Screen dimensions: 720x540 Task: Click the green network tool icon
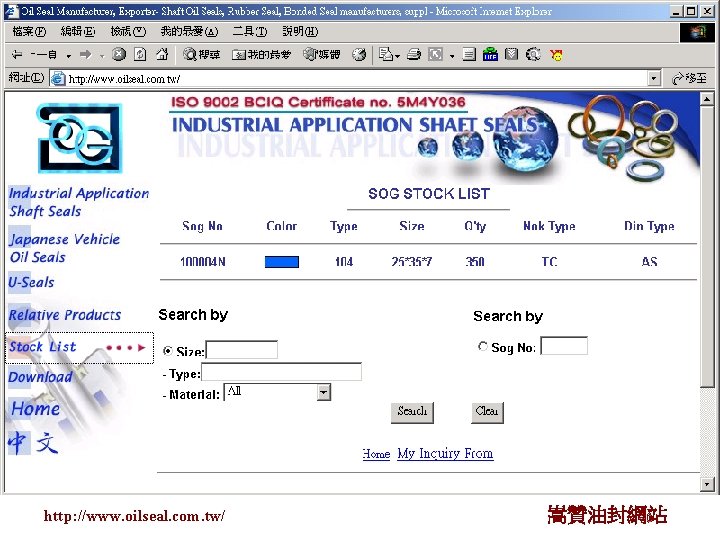pos(490,55)
